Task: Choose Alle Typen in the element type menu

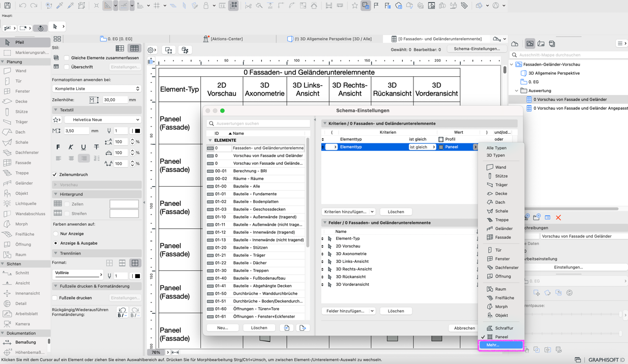Action: [x=496, y=148]
